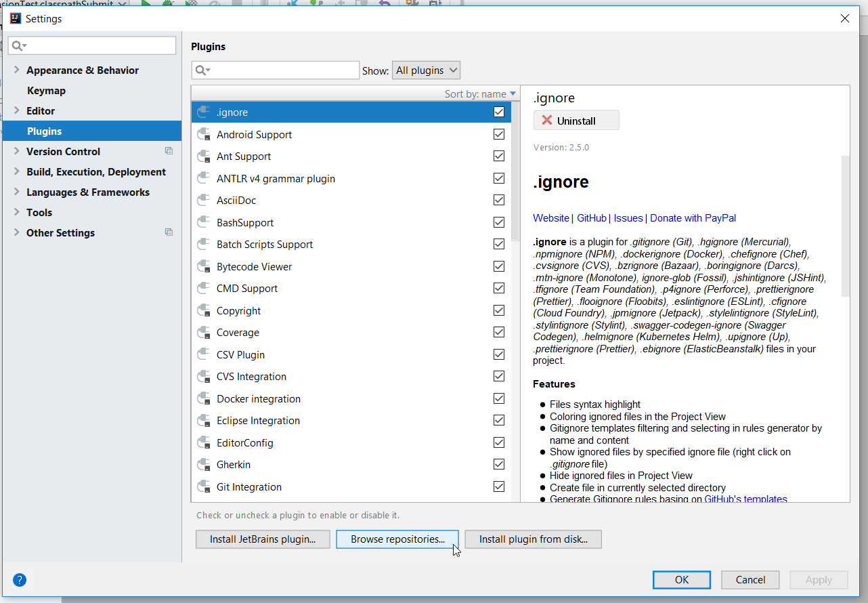The image size is (868, 603).
Task: Click the ANTLR v4 grammar plugin icon
Action: point(202,179)
